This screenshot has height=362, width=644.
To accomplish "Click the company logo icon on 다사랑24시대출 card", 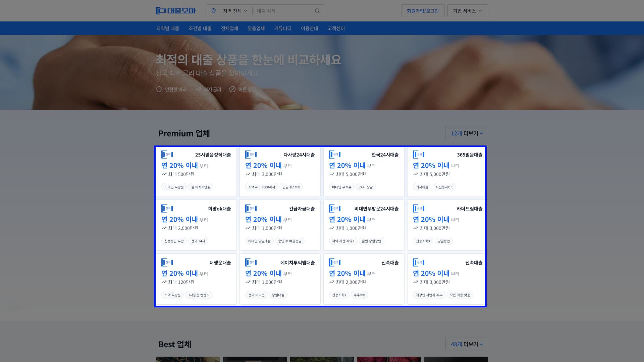I will pyautogui.click(x=251, y=154).
